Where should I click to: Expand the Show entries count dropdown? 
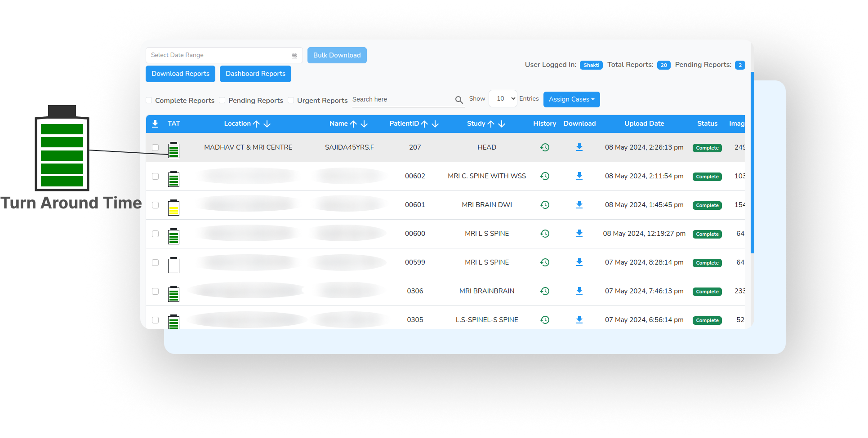click(x=503, y=99)
